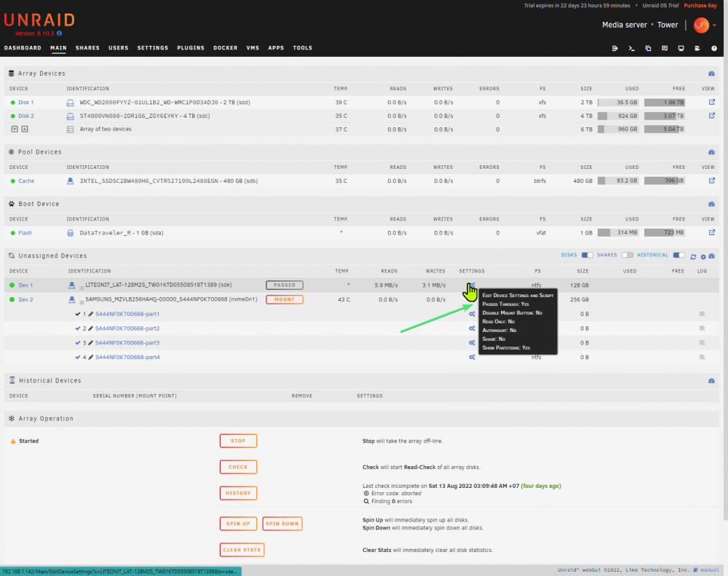728x576 pixels.
Task: Switch to the PLUGINS tab
Action: point(191,48)
